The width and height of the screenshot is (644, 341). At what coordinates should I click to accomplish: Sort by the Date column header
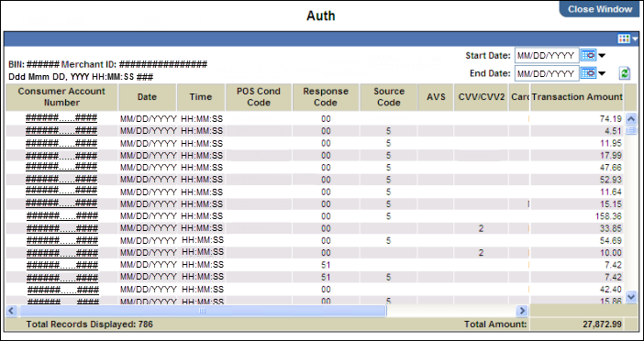148,97
